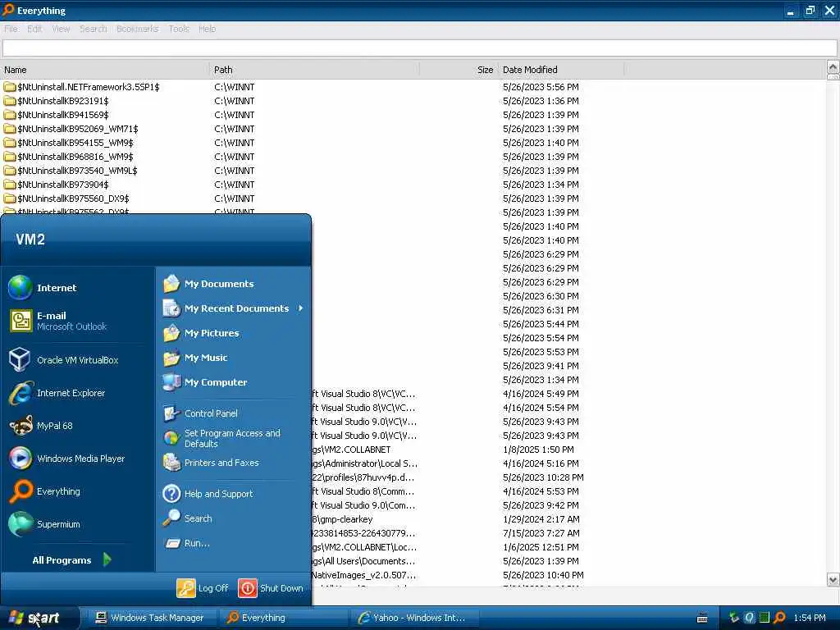The height and width of the screenshot is (630, 840).
Task: Click path cell 8\gmp-clearkey
Action: [342, 519]
